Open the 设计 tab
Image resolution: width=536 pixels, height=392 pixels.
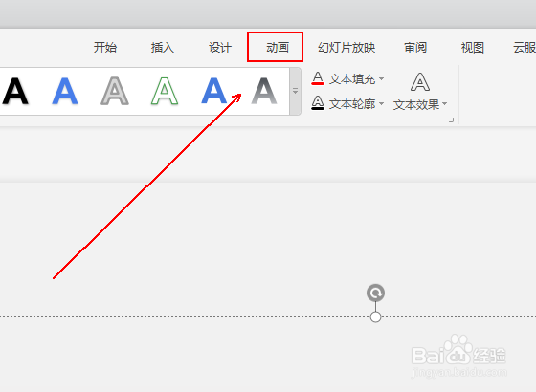pos(220,48)
